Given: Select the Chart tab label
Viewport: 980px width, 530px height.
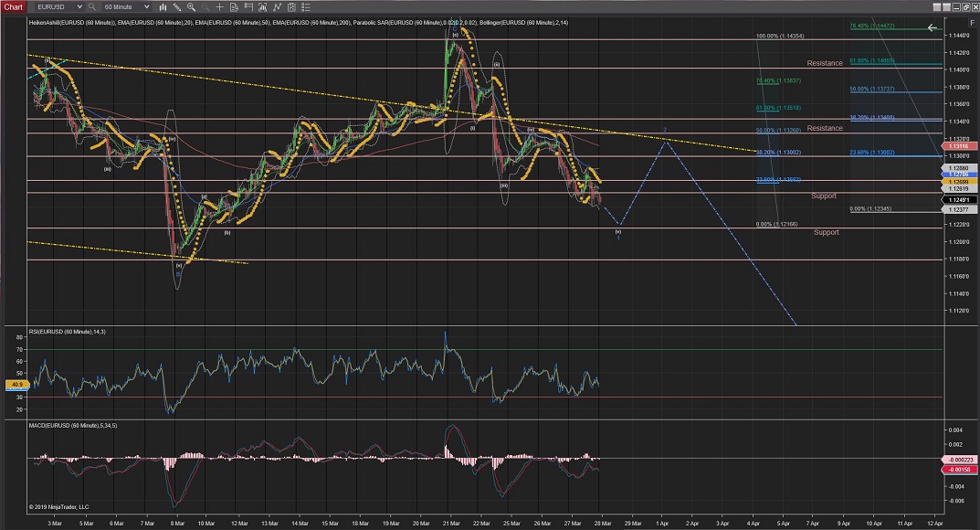Looking at the screenshot, I should [x=14, y=6].
